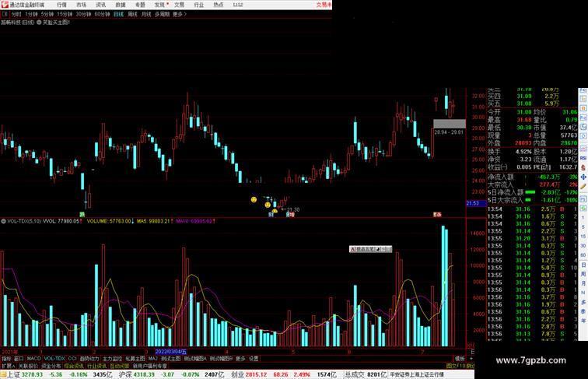Screen dimensions: 588x379
Task: Select the 主力监控 indicator tab
Action: [x=112, y=359]
